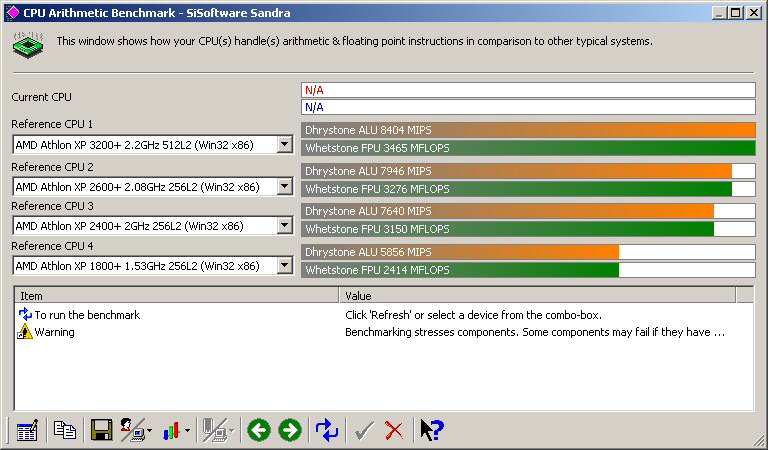Expand Reference CPU 1 combo box arrow
The width and height of the screenshot is (768, 450).
click(x=285, y=144)
